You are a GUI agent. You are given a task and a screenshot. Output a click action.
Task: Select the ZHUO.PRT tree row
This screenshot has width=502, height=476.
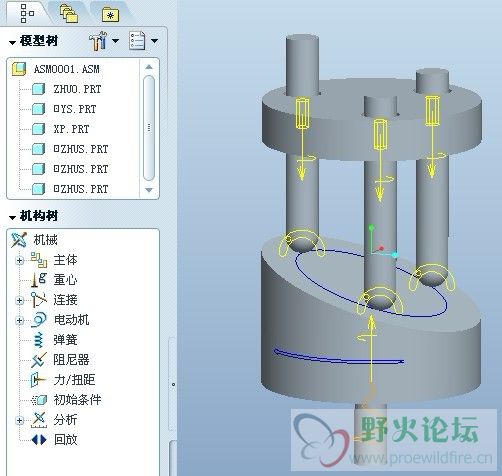(x=77, y=89)
